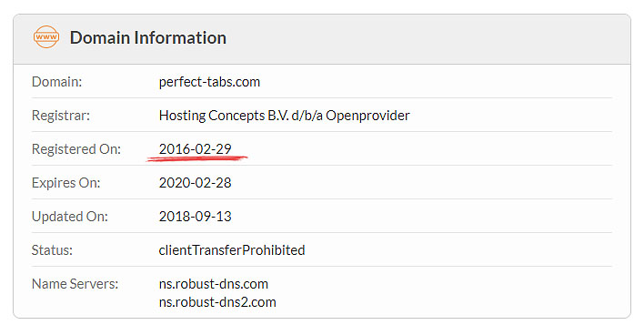Click the Domain Information heading
Screen dimensions: 644x335
(x=148, y=38)
